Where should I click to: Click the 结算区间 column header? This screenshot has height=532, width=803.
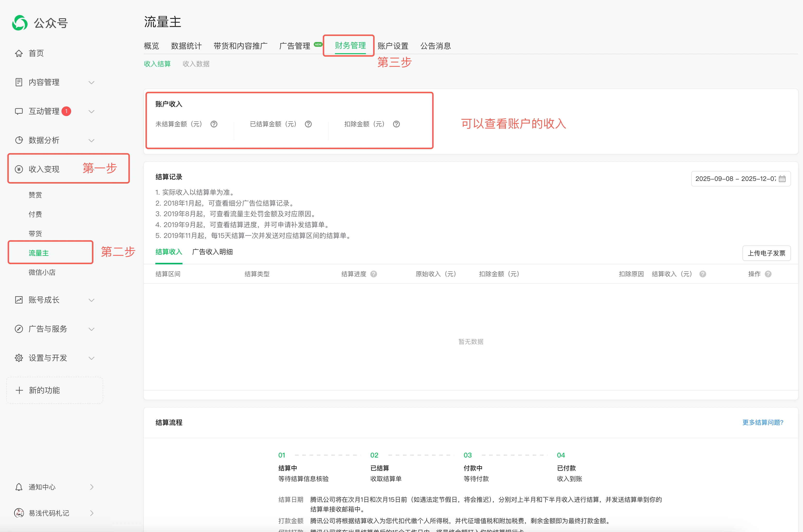[168, 274]
